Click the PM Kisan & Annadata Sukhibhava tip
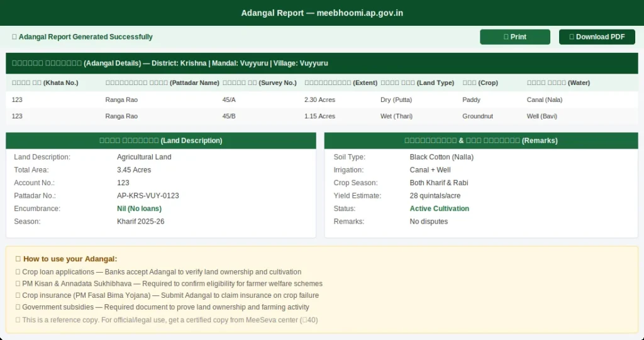 169,284
